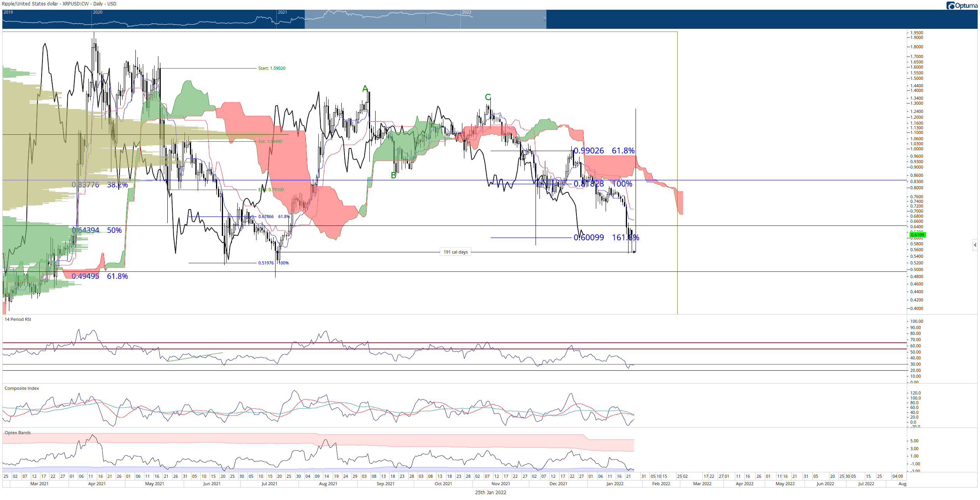This screenshot has height=500, width=980.
Task: Select the 0.60099 161.8% Fibonacci label
Action: pyautogui.click(x=606, y=238)
